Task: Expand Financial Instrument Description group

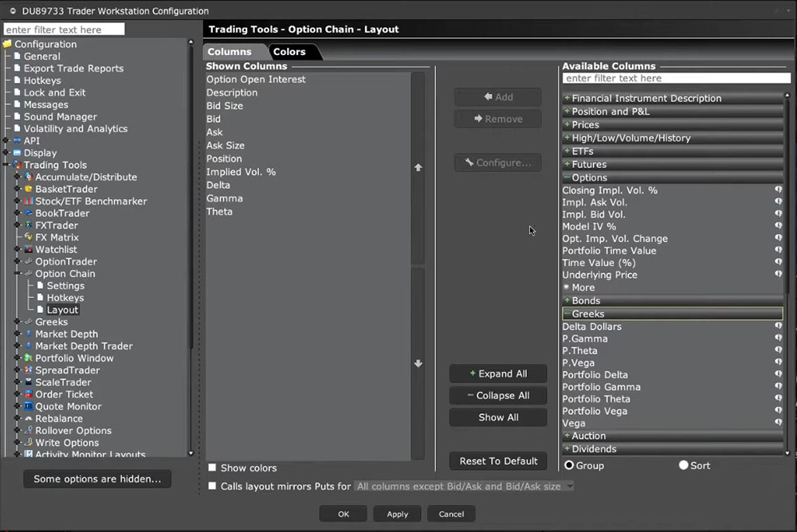Action: click(x=673, y=98)
